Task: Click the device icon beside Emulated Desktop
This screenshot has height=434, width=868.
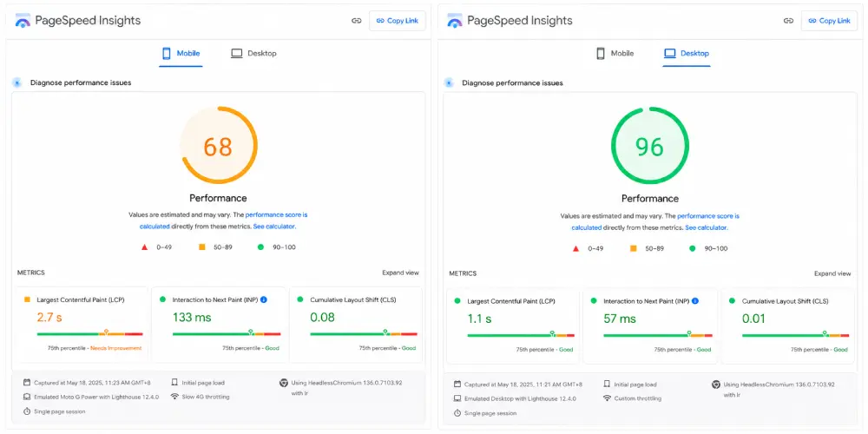Action: (457, 398)
